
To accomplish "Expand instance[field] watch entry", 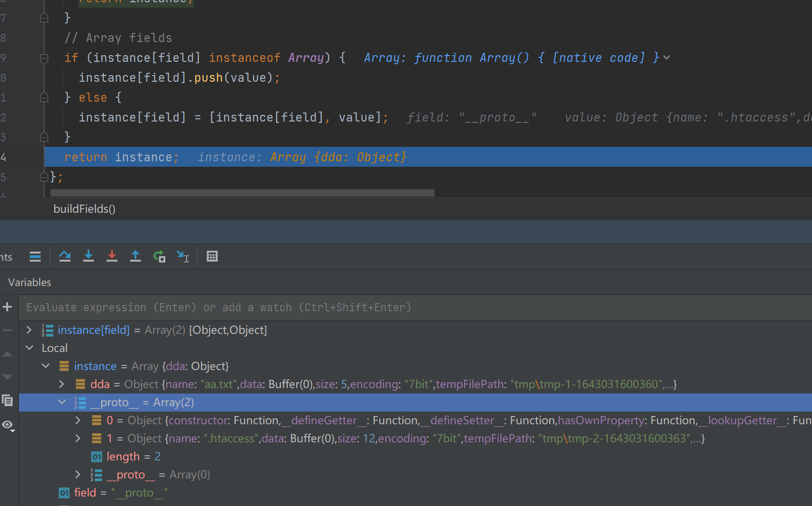I will (29, 330).
